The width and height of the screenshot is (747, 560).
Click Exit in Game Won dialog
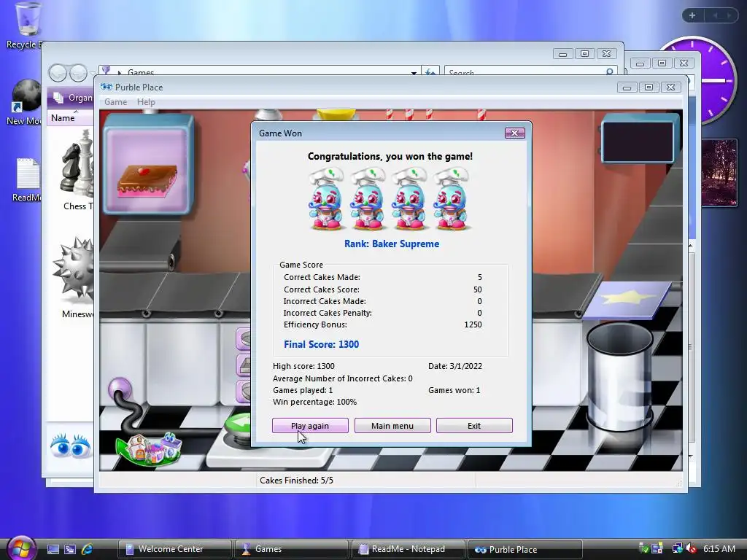pyautogui.click(x=474, y=426)
